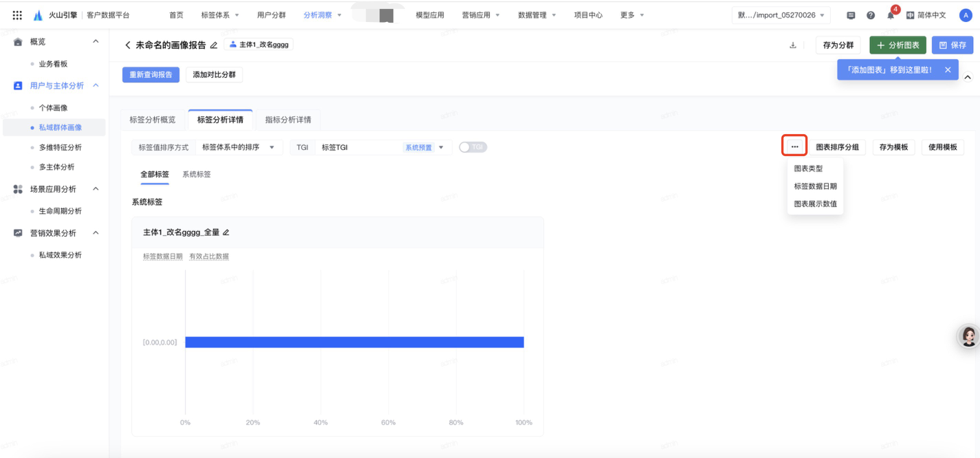
Task: Close the 添加图表 tooltip
Action: coord(948,69)
